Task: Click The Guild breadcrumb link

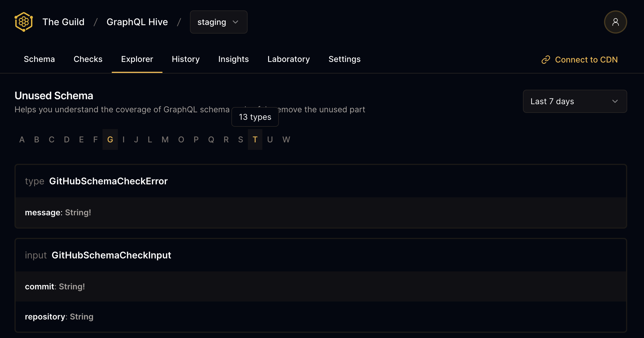Action: tap(63, 22)
